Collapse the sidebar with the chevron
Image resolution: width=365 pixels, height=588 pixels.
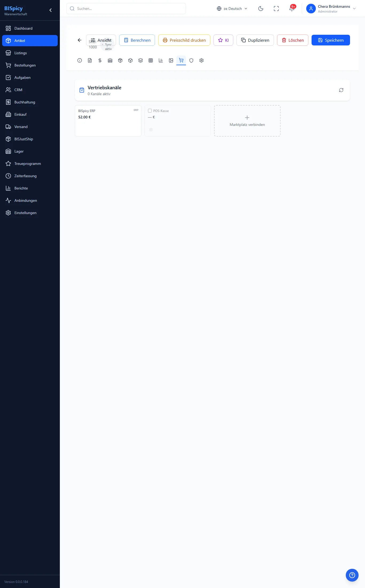51,10
